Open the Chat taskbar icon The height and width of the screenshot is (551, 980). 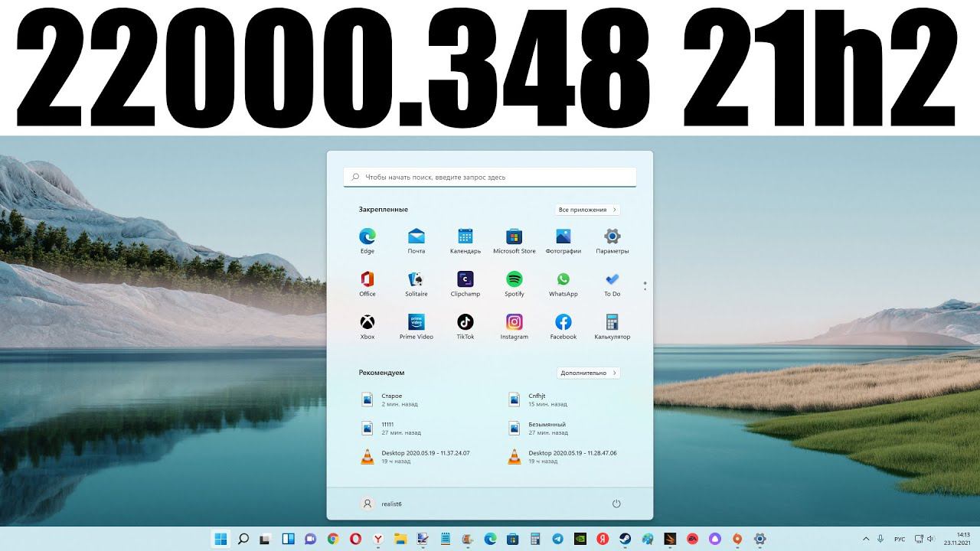pos(311,539)
